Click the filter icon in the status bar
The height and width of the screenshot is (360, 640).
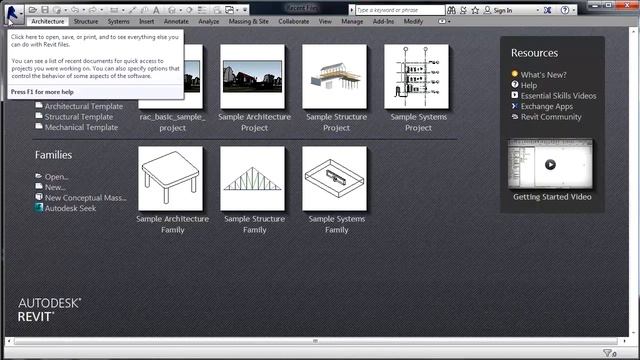(608, 353)
